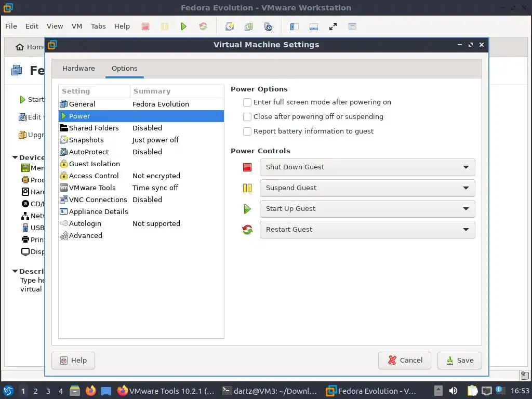Open the Restart Guest dropdown
The image size is (532, 399).
pyautogui.click(x=367, y=230)
